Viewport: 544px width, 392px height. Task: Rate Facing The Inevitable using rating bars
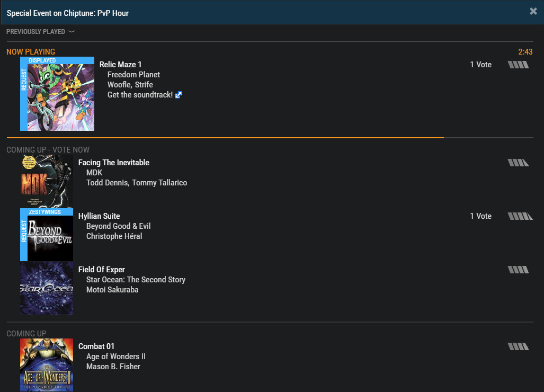pos(518,163)
